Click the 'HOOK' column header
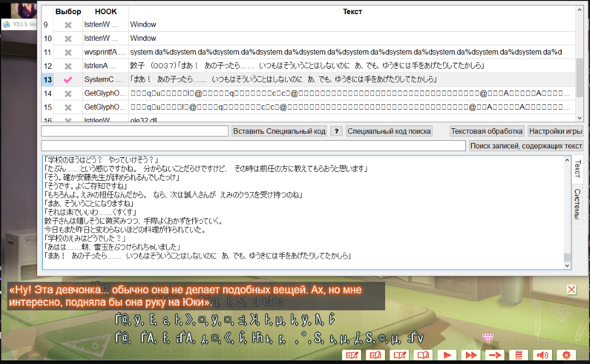590x364 pixels. pos(106,11)
